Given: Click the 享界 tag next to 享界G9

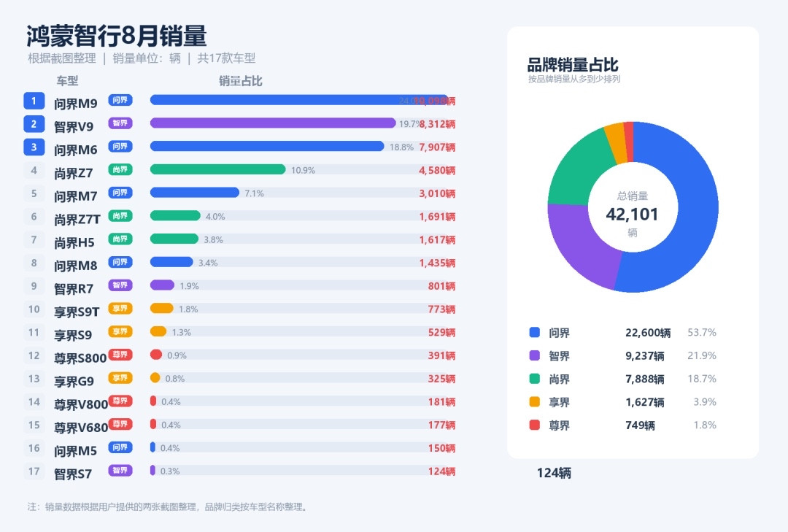Looking at the screenshot, I should 120,377.
